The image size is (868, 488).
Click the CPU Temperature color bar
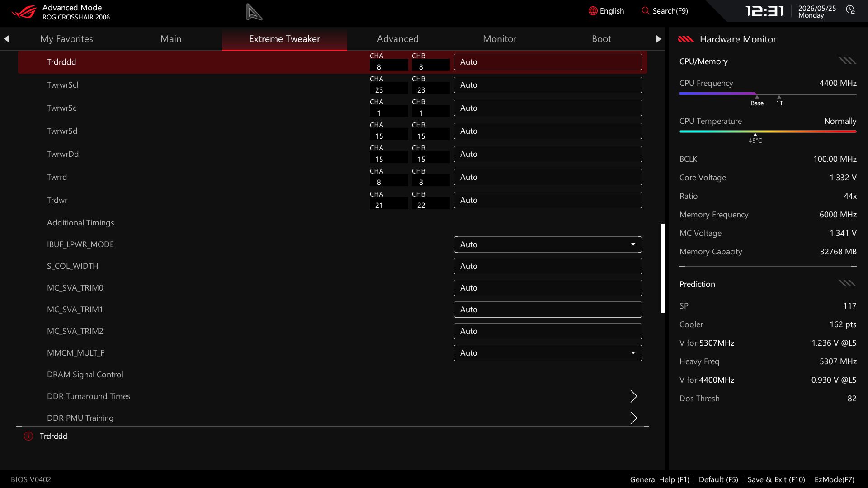pos(768,131)
